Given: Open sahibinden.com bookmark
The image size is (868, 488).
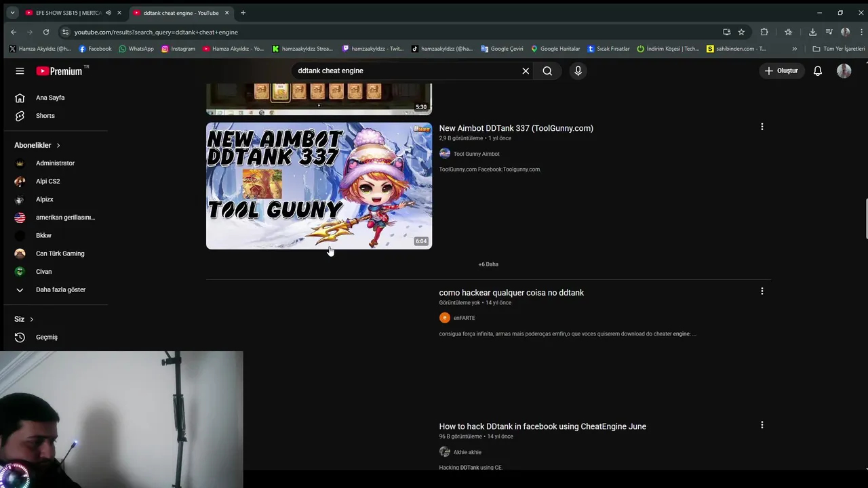Looking at the screenshot, I should point(736,49).
